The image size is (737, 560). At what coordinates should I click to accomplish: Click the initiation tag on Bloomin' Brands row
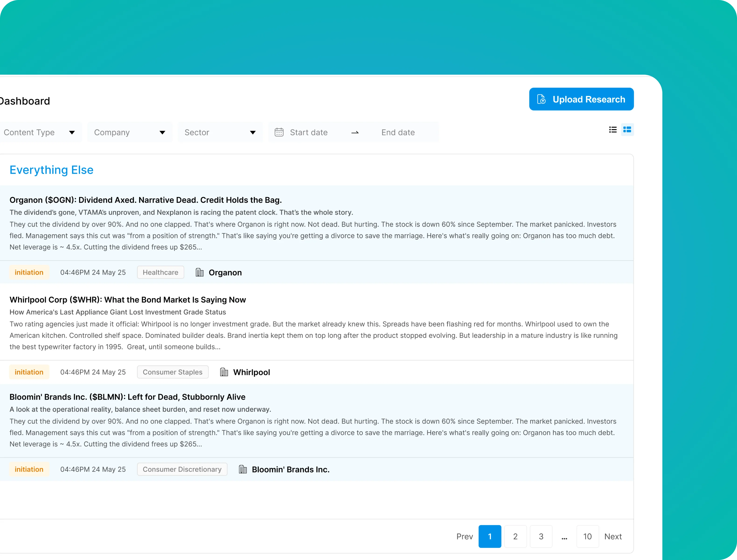29,469
